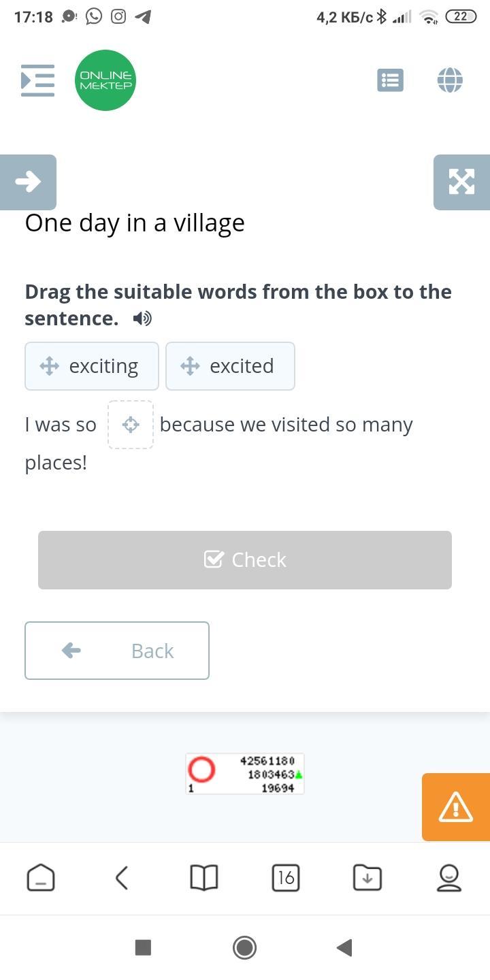Select the word 'exciting'

pos(92,366)
